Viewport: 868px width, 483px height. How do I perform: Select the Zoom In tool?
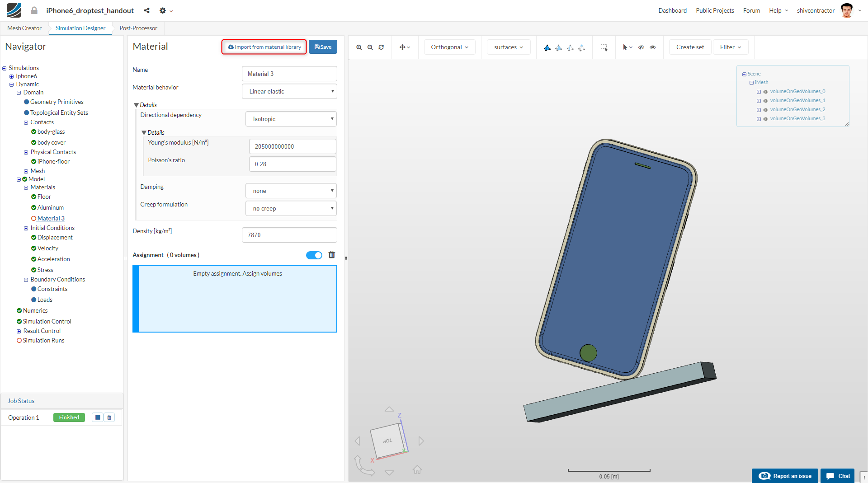click(359, 47)
